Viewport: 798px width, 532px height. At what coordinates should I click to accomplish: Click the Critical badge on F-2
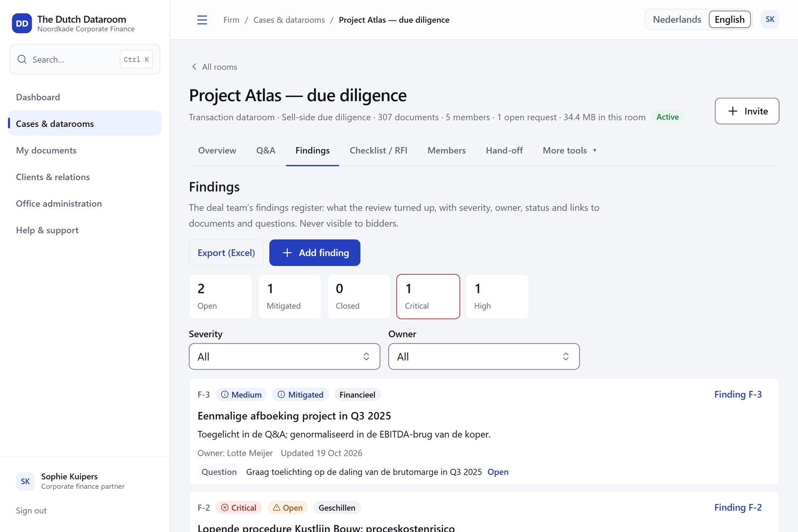[x=239, y=508]
